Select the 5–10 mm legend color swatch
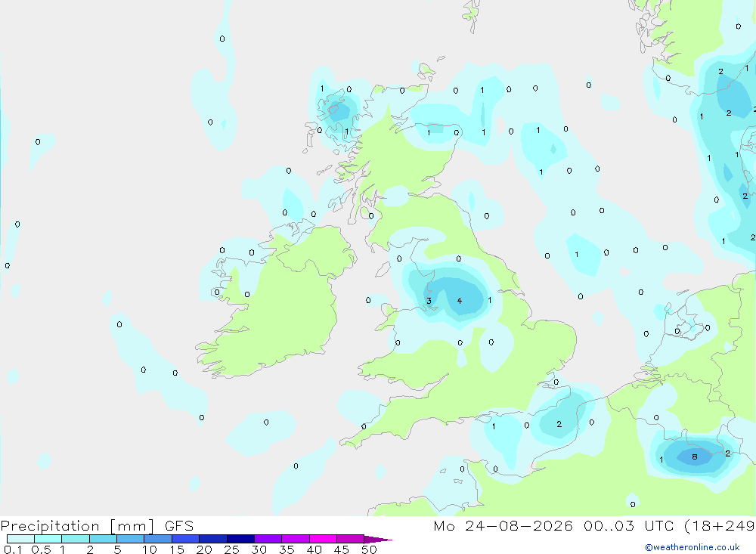 pos(131,539)
